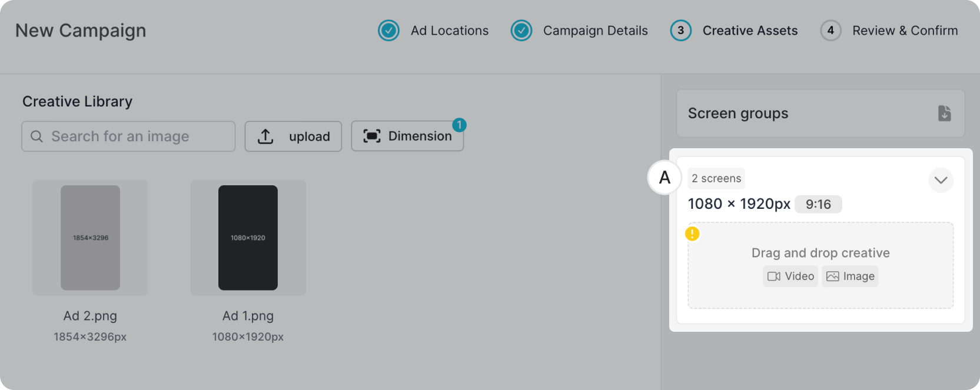
Task: Go to Review & Confirm step
Action: pos(905,31)
